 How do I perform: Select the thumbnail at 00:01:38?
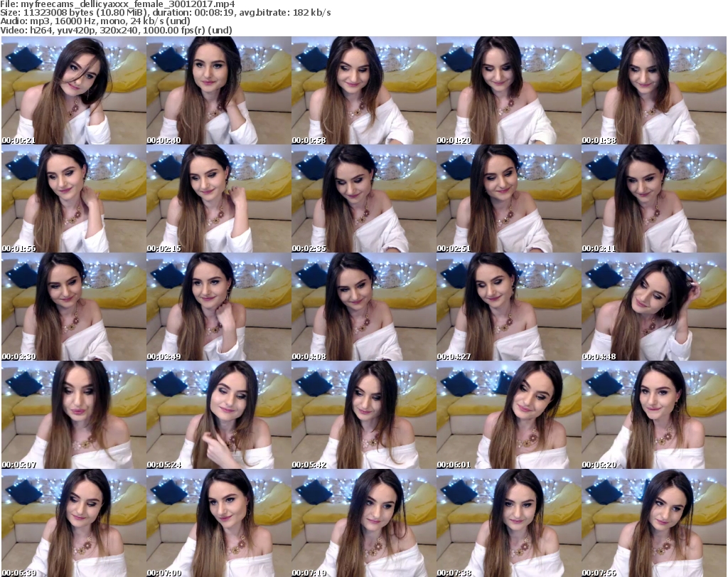[x=653, y=91]
